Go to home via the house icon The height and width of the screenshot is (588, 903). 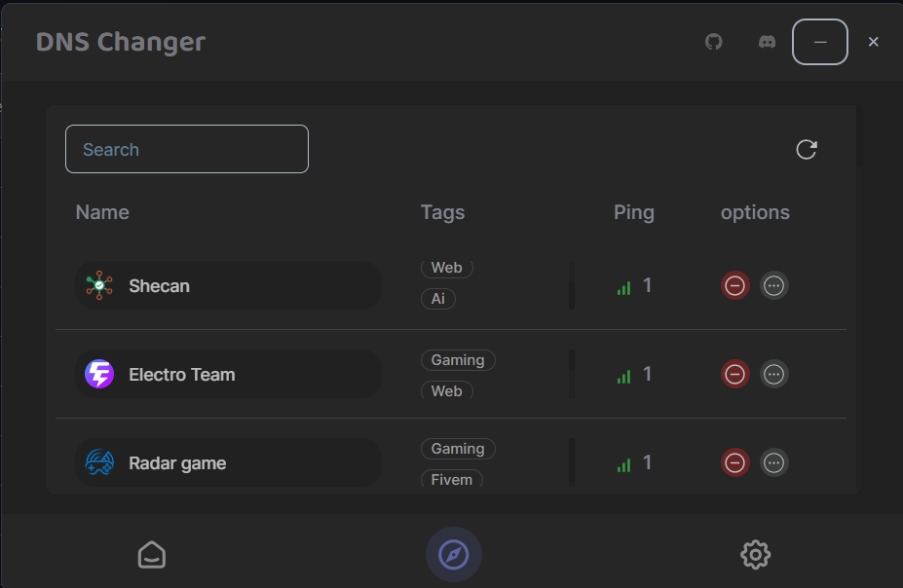pyautogui.click(x=151, y=554)
